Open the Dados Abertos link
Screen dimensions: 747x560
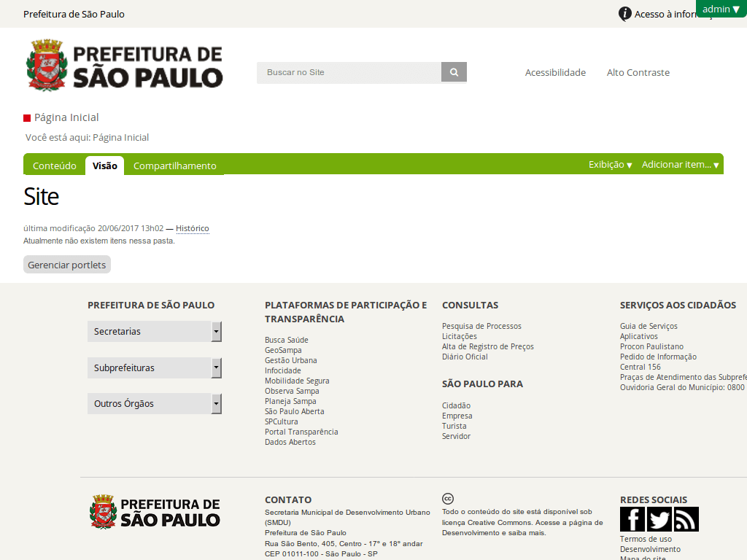click(x=290, y=443)
